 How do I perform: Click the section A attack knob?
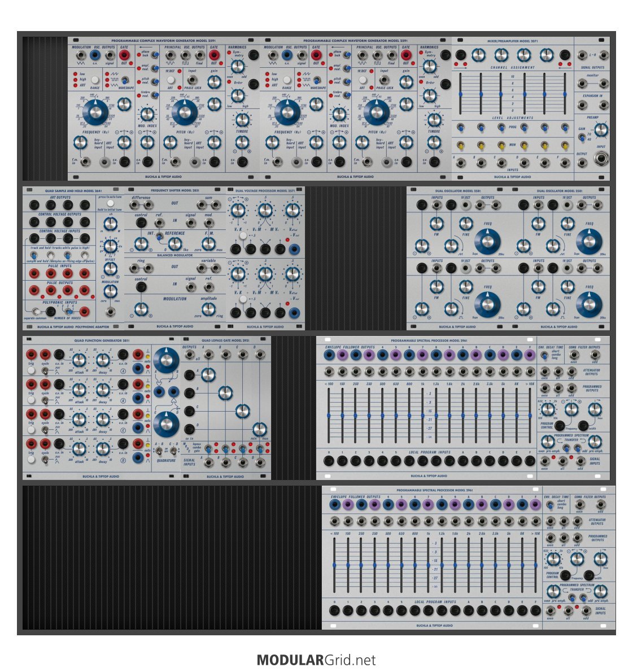(79, 360)
